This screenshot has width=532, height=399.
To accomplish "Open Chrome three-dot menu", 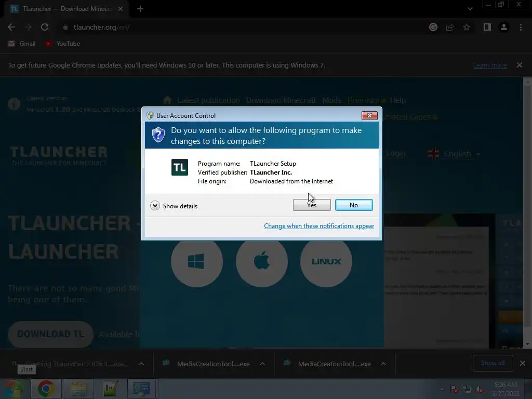I will (x=521, y=27).
